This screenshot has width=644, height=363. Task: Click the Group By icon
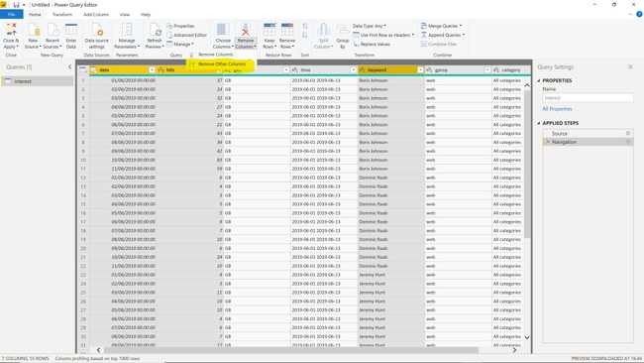click(343, 30)
